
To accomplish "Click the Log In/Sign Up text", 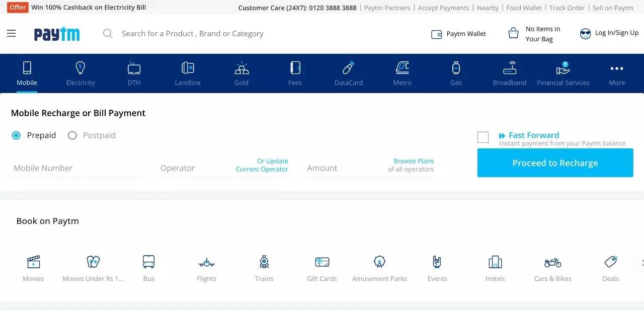I will coord(617,33).
